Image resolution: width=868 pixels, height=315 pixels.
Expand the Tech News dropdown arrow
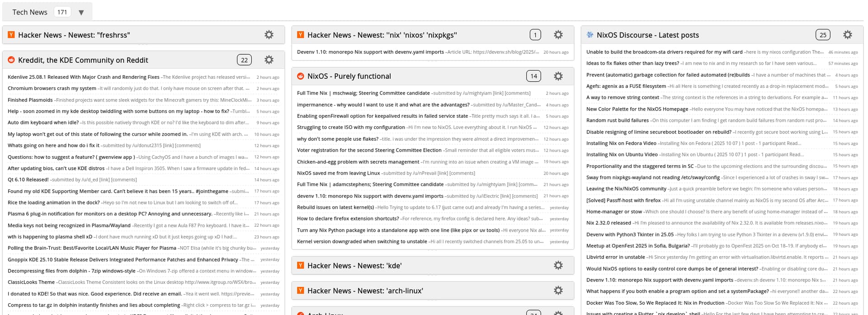(81, 13)
